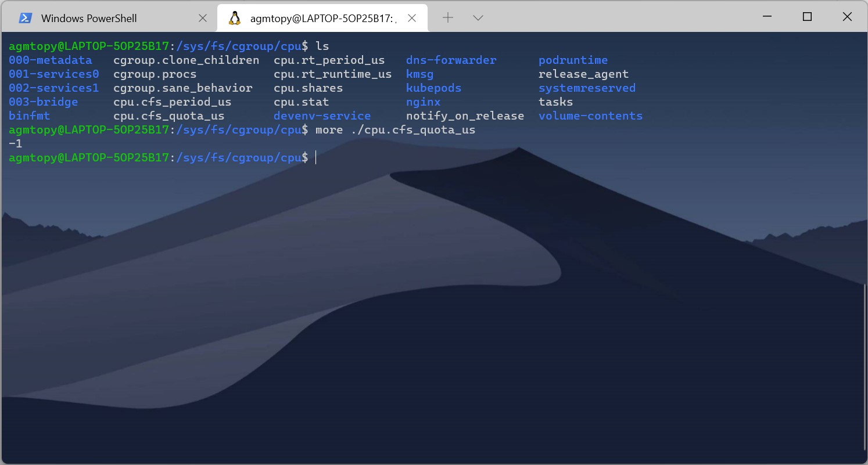Click the cgroup.sane_behavior file name
This screenshot has height=465, width=868.
[183, 88]
